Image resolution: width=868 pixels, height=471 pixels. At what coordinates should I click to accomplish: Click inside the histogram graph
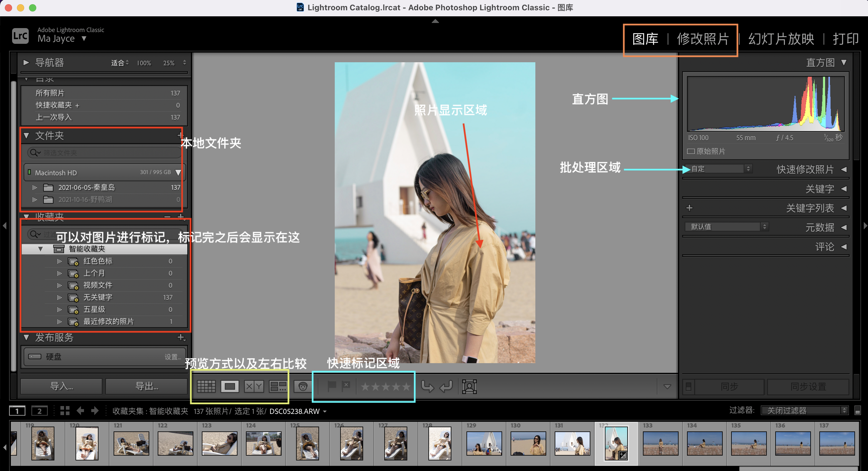765,104
